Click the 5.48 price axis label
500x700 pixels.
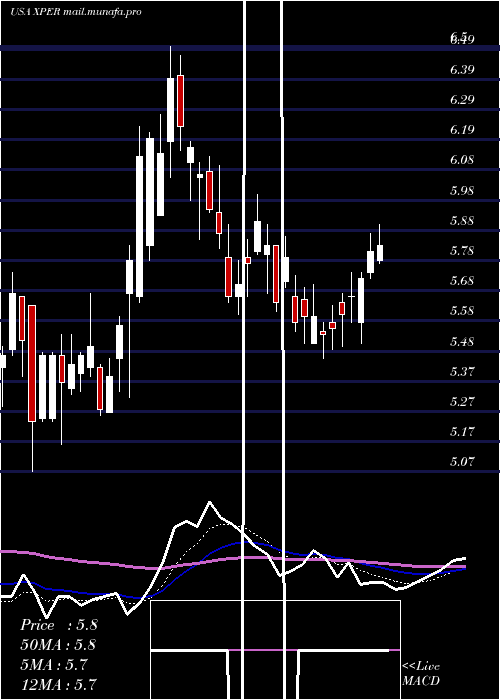[462, 342]
